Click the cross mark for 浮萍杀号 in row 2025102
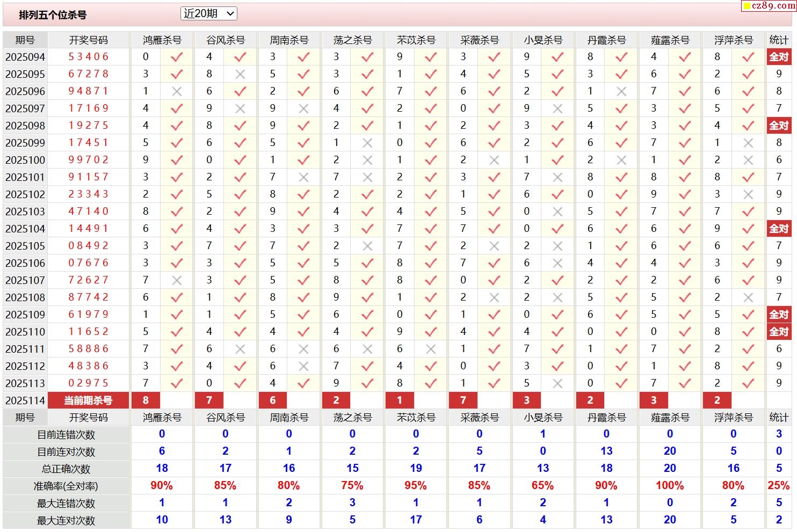This screenshot has height=532, width=797. coord(748,194)
